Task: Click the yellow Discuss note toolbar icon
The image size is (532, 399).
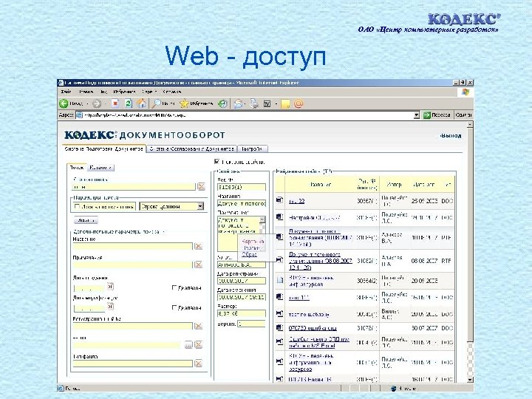Action: [x=286, y=104]
